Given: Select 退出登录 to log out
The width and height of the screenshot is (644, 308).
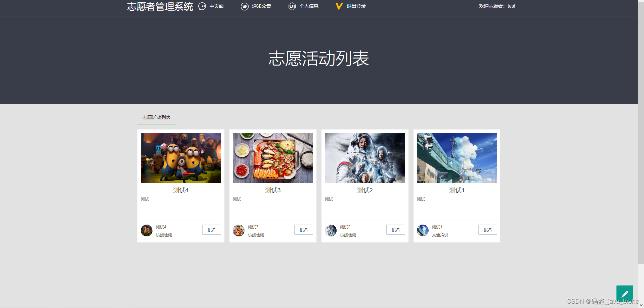Looking at the screenshot, I should (356, 6).
